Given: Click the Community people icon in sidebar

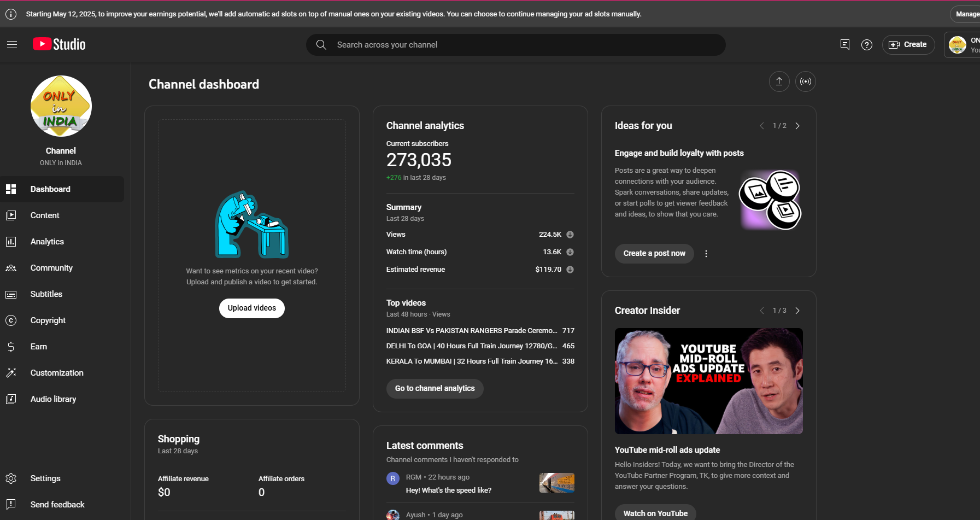Looking at the screenshot, I should click(x=11, y=268).
